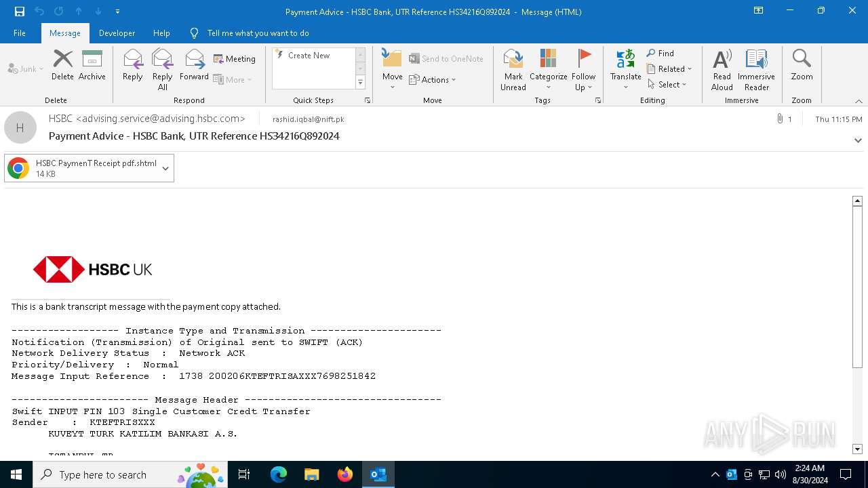Image resolution: width=868 pixels, height=488 pixels.
Task: Open the Windows Start menu
Action: pyautogui.click(x=16, y=474)
